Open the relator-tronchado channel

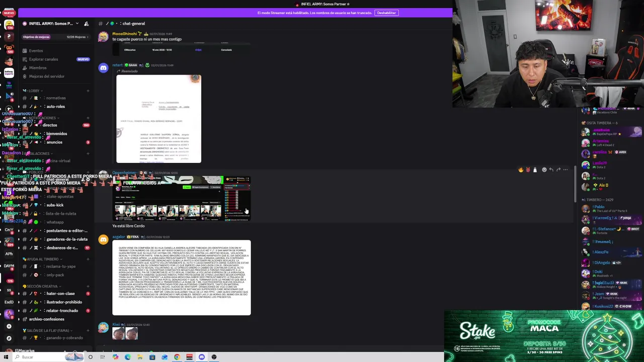[55, 311]
